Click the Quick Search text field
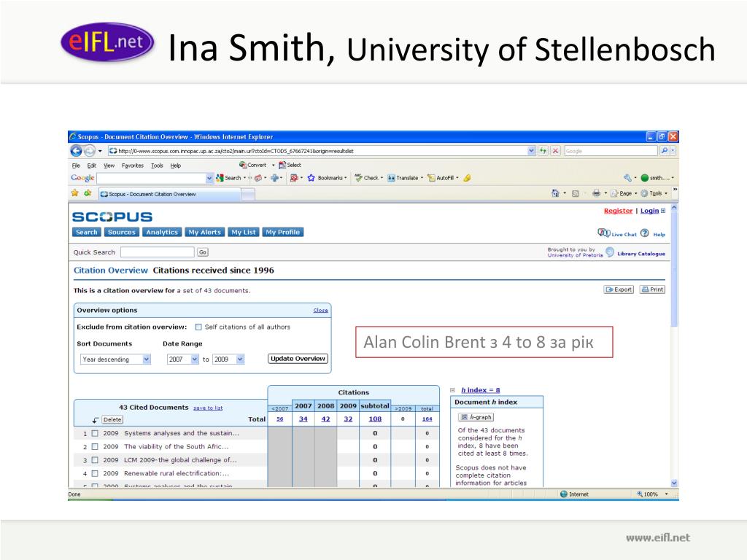 pos(158,252)
